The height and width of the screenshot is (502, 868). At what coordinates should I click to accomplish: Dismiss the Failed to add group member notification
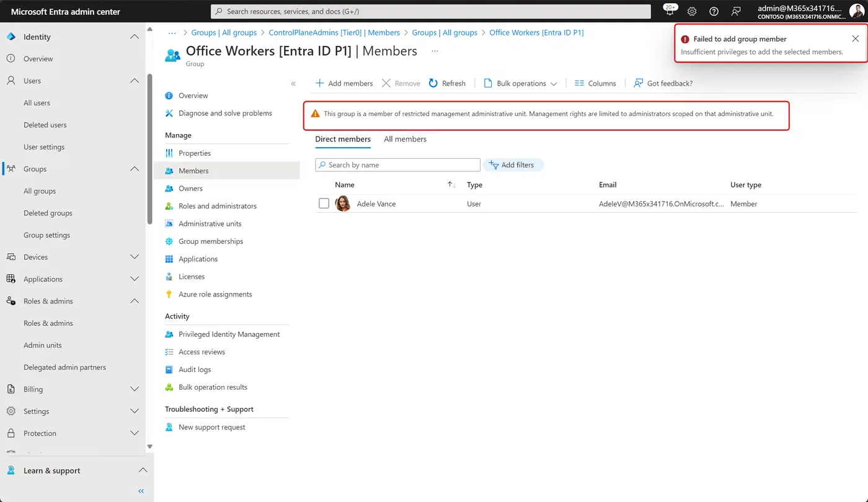tap(855, 38)
